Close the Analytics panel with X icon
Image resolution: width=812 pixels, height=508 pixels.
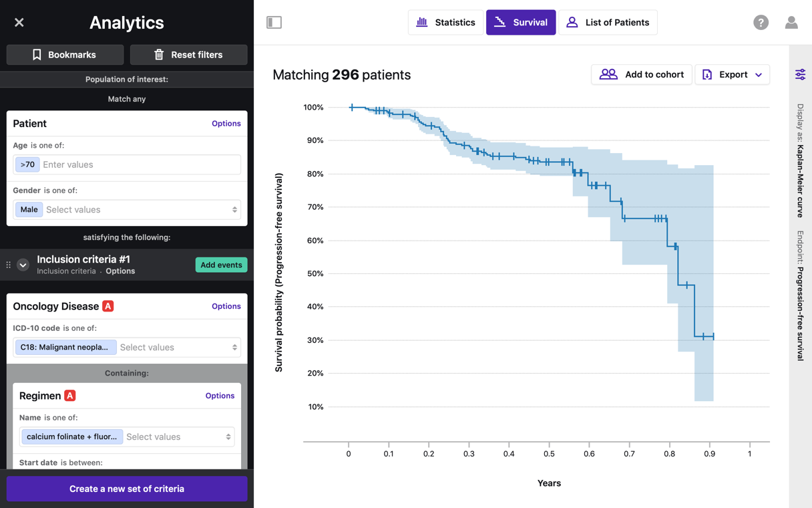coord(19,23)
